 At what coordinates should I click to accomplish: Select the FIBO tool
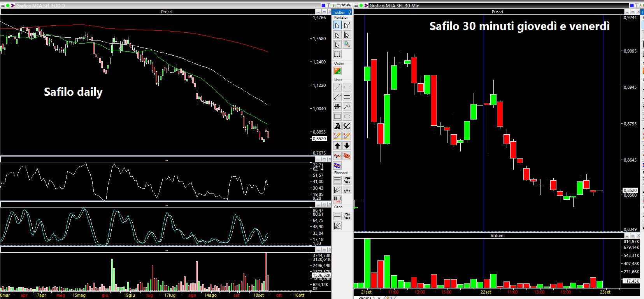347,180
